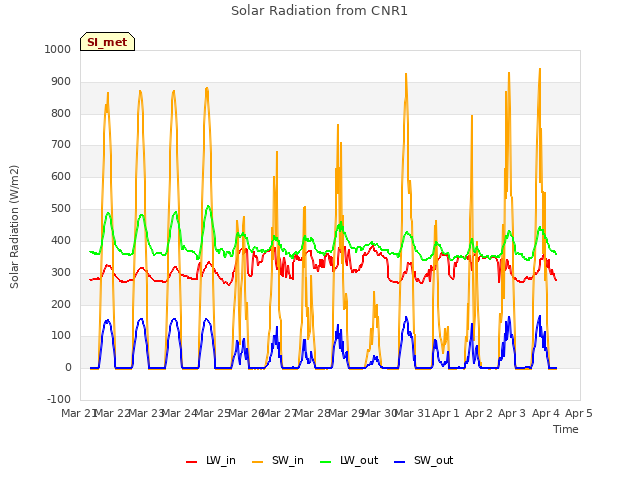Viewport: 640px width, 480px height.
Task: Click the Apr 2 x-axis date label
Action: click(x=479, y=413)
